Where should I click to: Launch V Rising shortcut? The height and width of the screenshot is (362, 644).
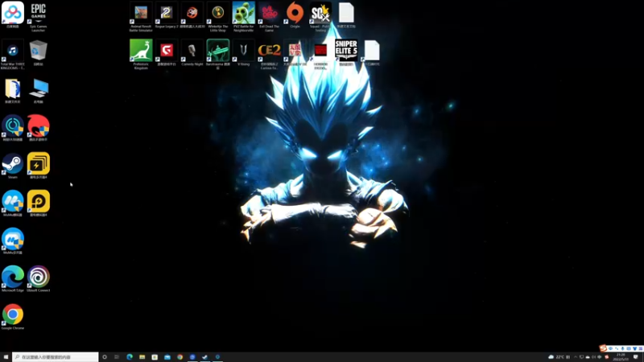tap(244, 52)
